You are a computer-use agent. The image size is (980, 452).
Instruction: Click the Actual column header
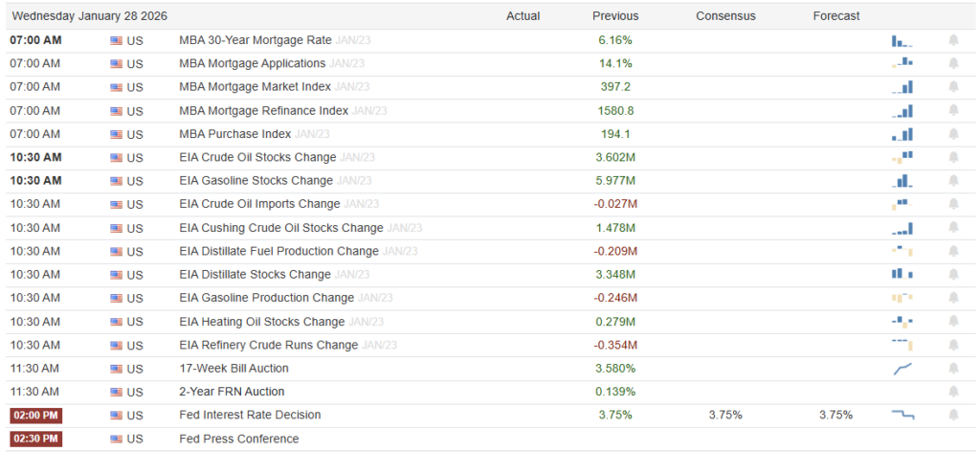(x=523, y=16)
